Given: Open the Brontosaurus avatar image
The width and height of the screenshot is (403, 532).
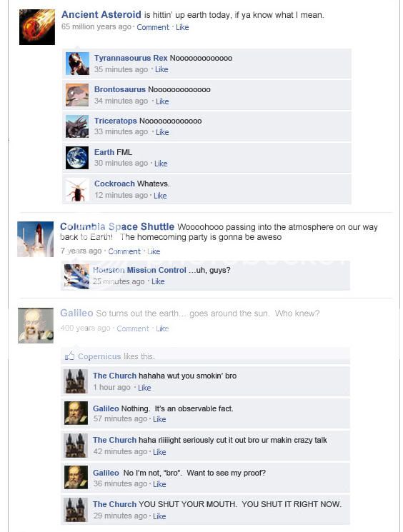Looking at the screenshot, I should 77,95.
